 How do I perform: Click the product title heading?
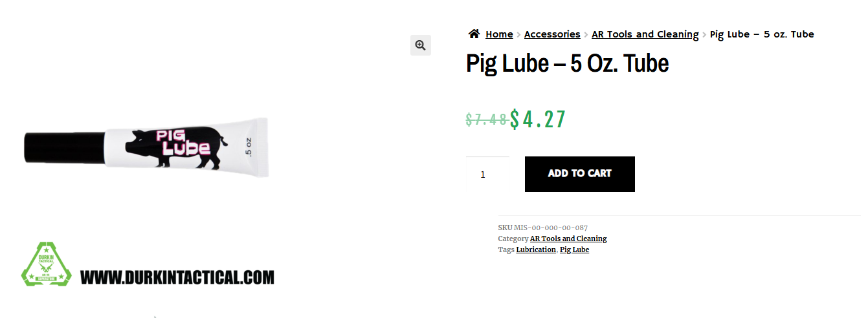pyautogui.click(x=567, y=63)
